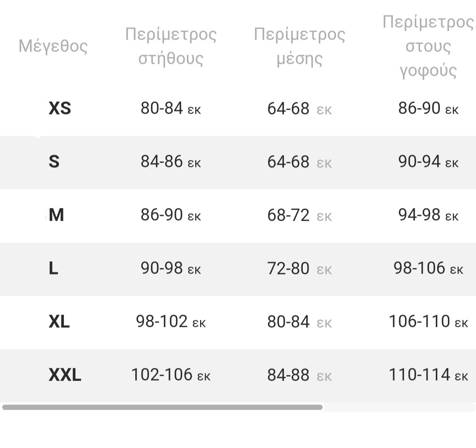Click the Μέγεθος column header

point(53,46)
